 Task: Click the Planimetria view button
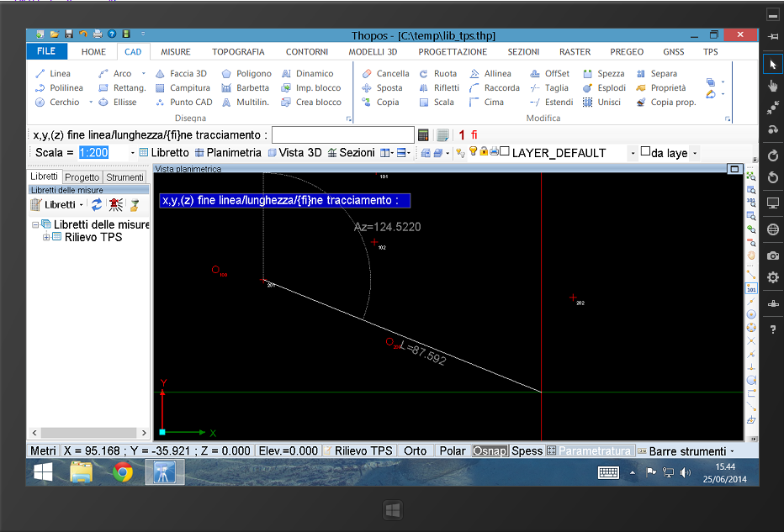click(228, 153)
